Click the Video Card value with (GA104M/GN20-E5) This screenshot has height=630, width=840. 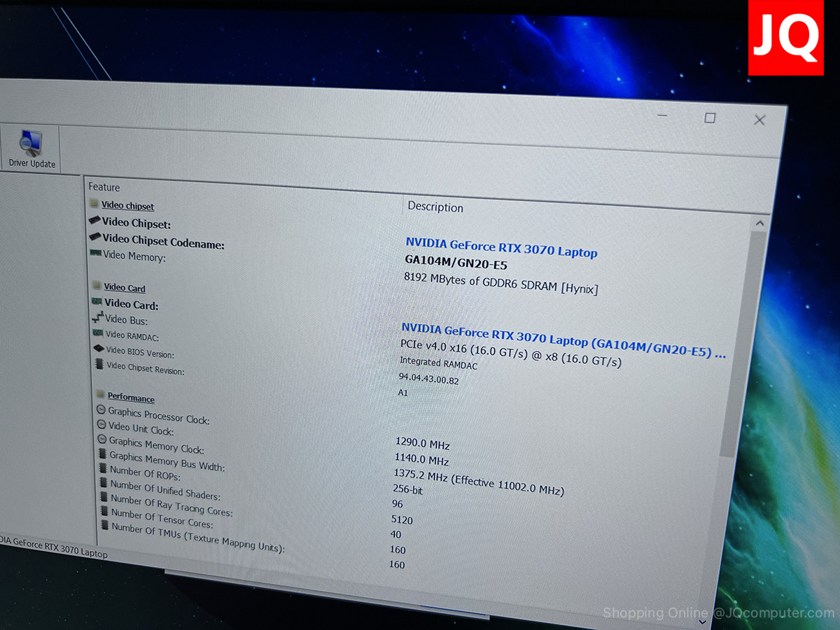563,340
